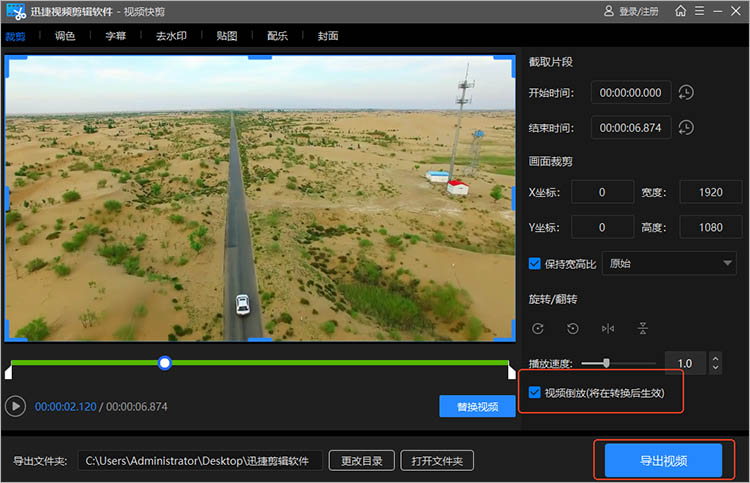Image resolution: width=750 pixels, height=483 pixels.
Task: Open the 字幕 tab
Action: coord(115,36)
